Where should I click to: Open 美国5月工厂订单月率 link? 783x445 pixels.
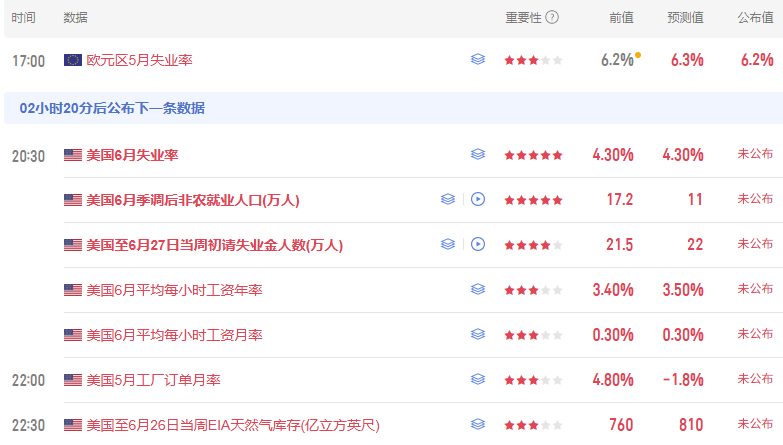153,380
